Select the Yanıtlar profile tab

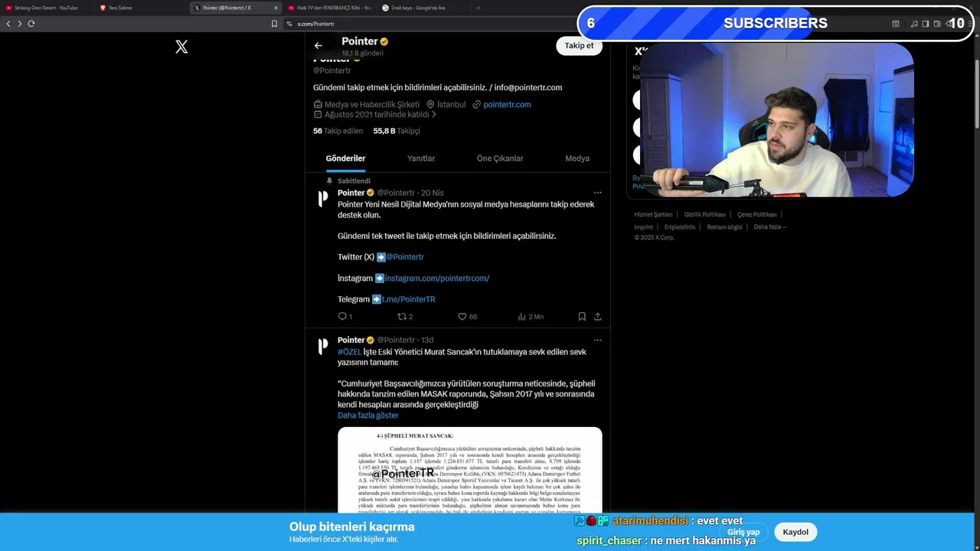421,158
